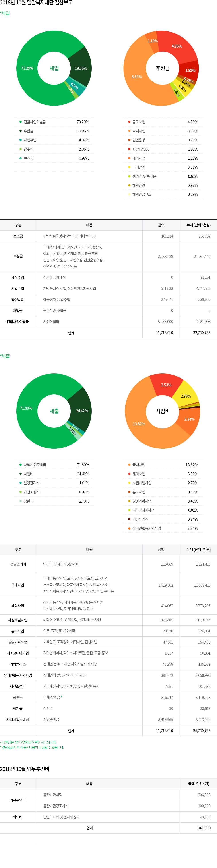Image resolution: width=217 pixels, height=868 pixels.
Task: Select the 디아코니아사업 legend color dot
Action: 129,510
